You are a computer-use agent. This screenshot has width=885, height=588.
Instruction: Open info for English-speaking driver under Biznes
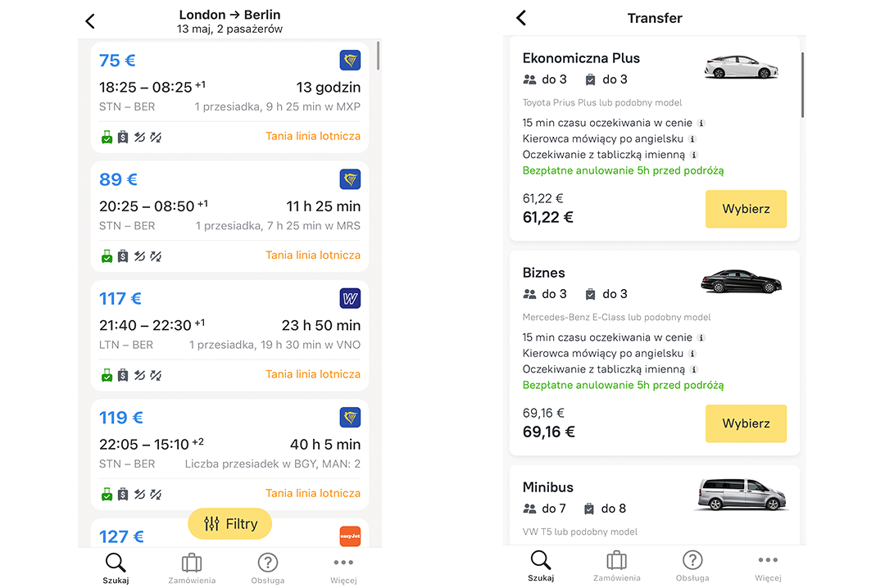(692, 354)
